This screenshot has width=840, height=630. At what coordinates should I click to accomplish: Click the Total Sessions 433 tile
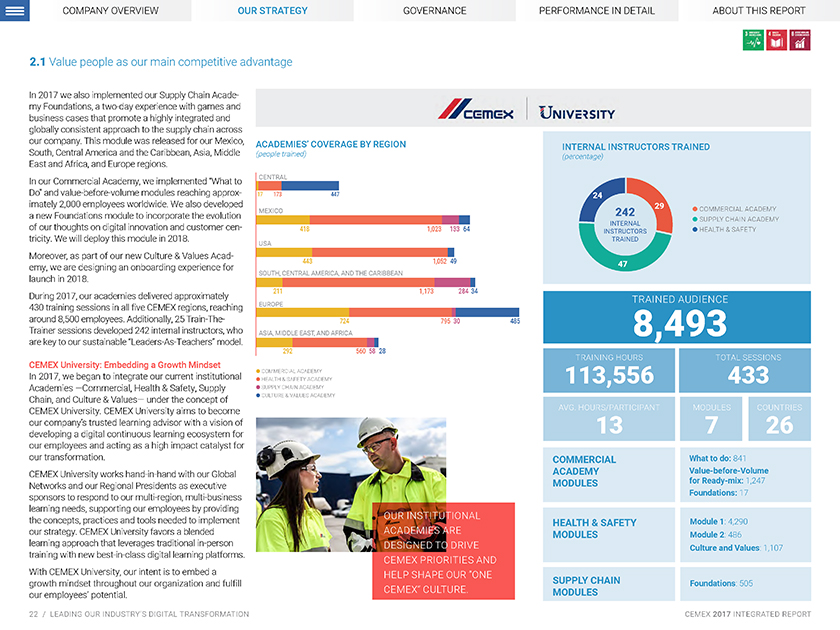pos(745,370)
